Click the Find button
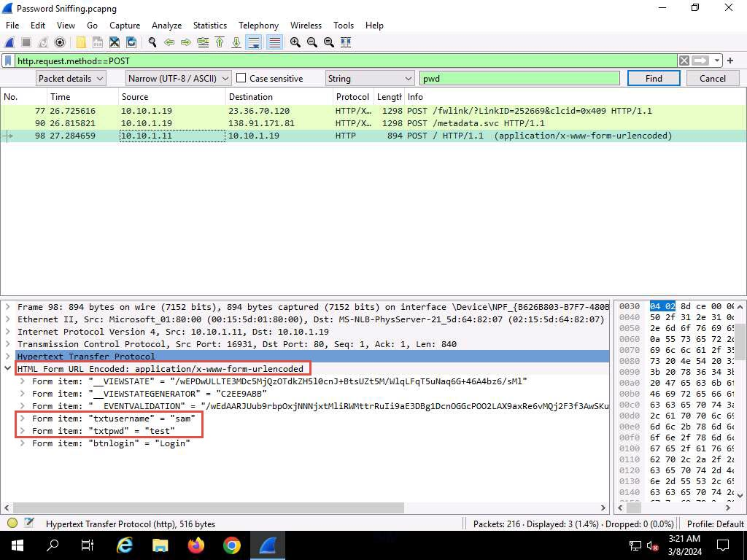This screenshot has height=560, width=747. (654, 79)
